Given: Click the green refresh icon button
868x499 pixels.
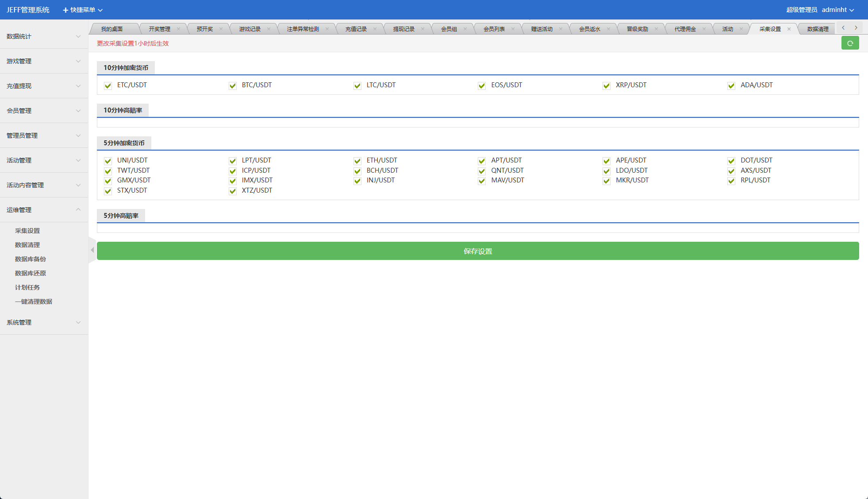Looking at the screenshot, I should click(x=850, y=43).
